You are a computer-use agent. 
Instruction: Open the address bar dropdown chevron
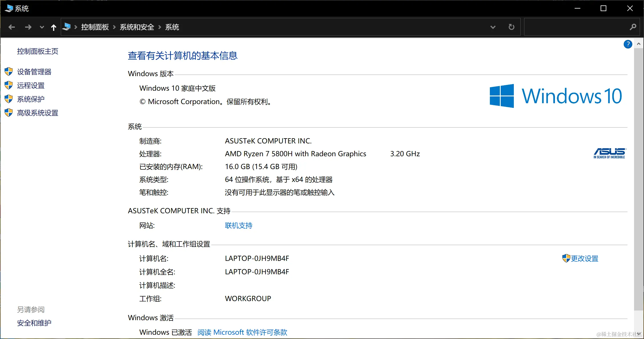[x=493, y=27]
